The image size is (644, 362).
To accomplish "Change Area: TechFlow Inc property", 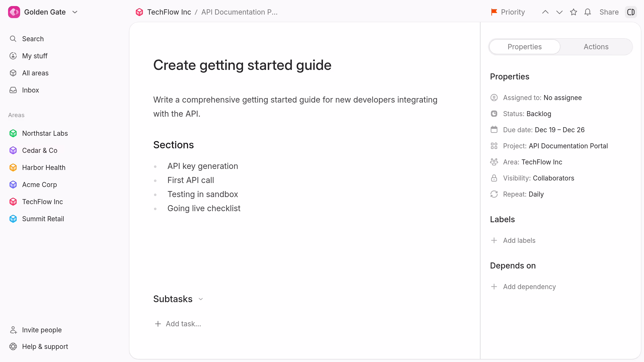I will (x=526, y=162).
